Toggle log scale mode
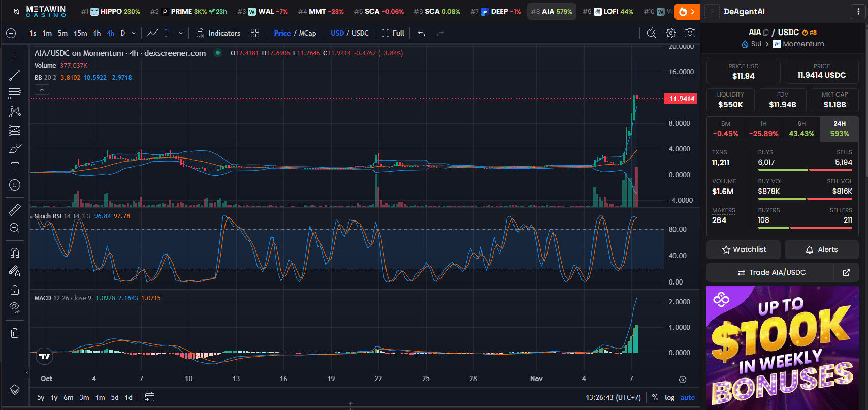The width and height of the screenshot is (868, 410). click(x=670, y=398)
